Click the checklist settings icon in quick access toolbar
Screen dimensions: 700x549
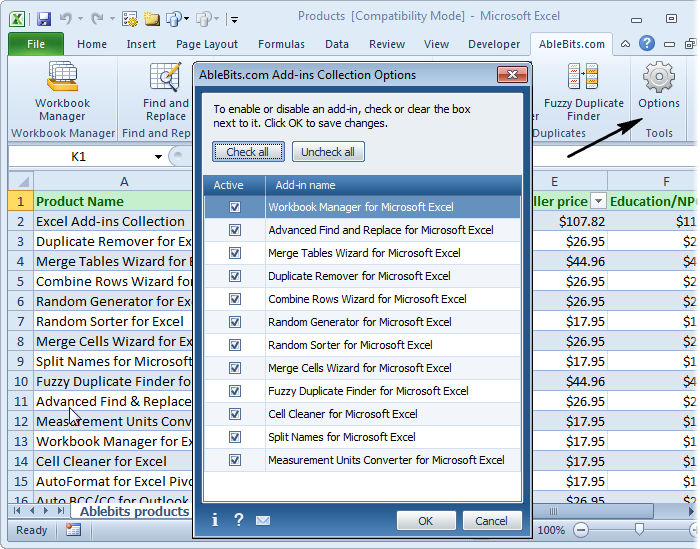pos(130,19)
